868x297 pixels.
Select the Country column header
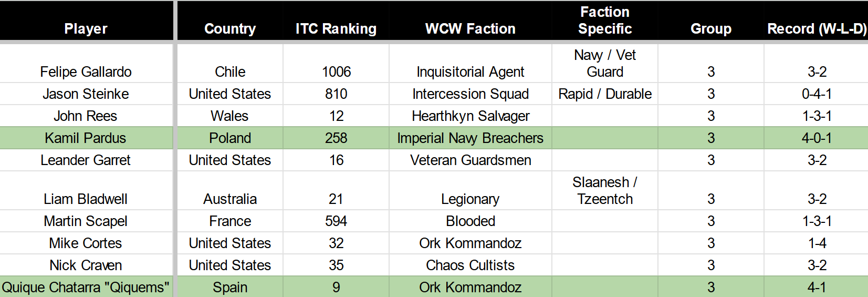click(230, 28)
